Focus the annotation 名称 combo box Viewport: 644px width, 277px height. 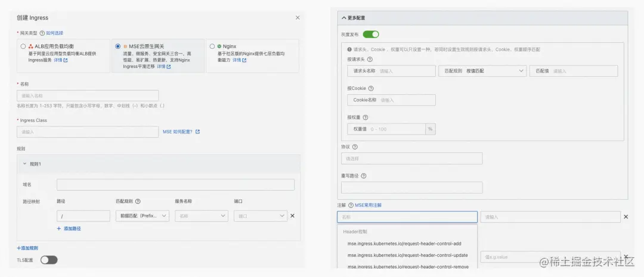[407, 217]
